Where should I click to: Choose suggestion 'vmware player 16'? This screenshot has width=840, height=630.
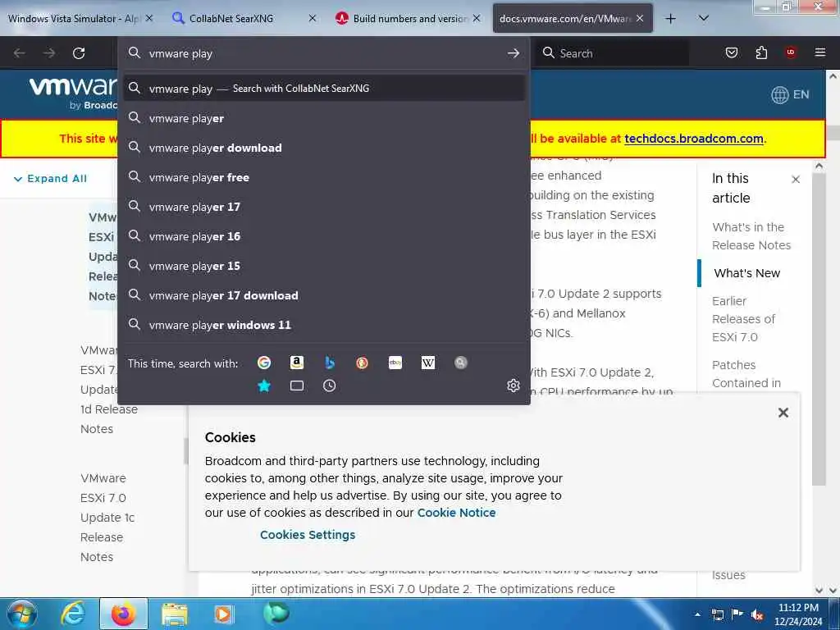point(324,236)
